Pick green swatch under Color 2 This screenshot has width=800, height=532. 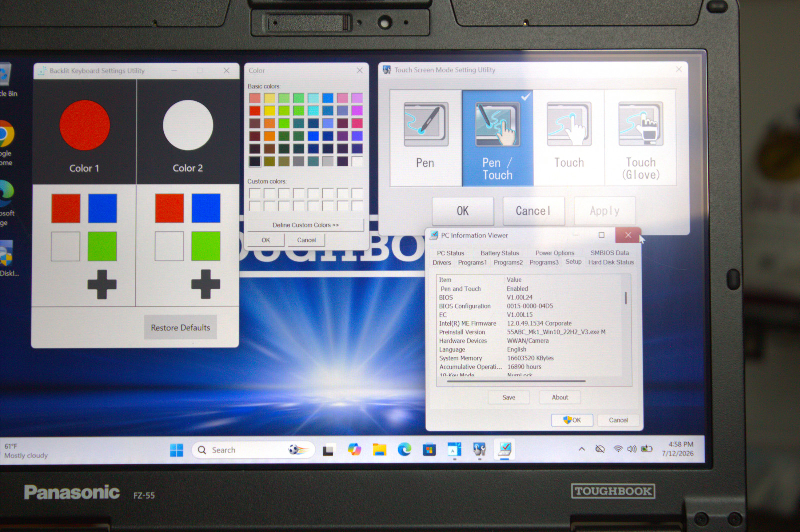206,246
